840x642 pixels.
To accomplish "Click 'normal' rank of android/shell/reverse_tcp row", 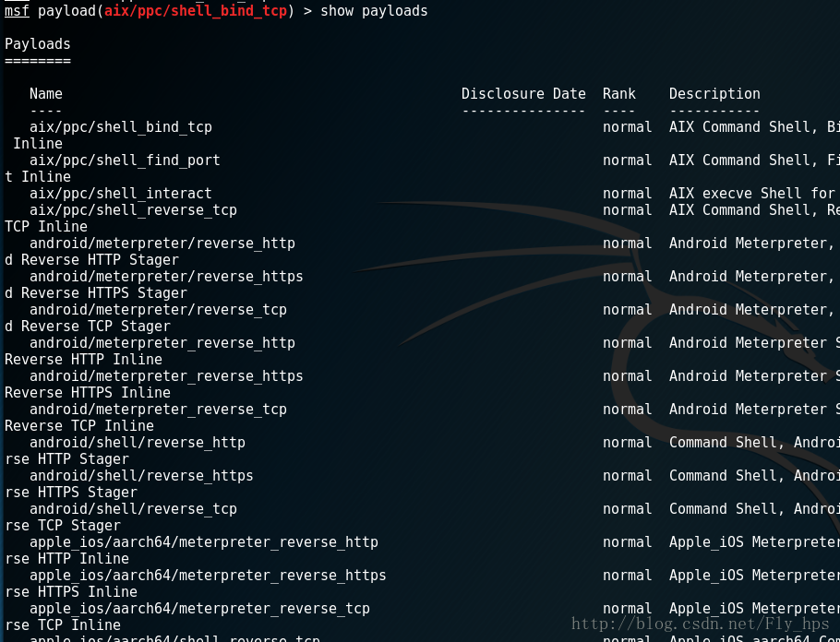I will pyautogui.click(x=628, y=508).
